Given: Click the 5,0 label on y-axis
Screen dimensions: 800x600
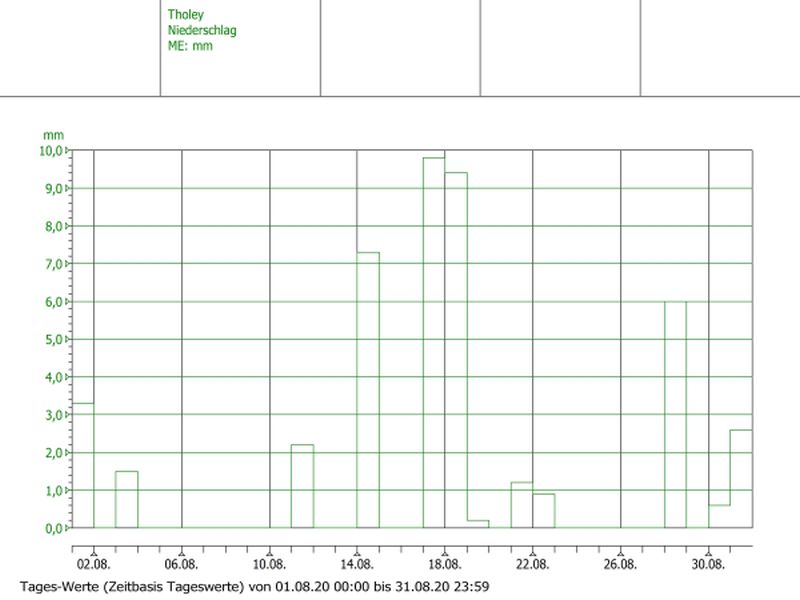Looking at the screenshot, I should pyautogui.click(x=54, y=339).
